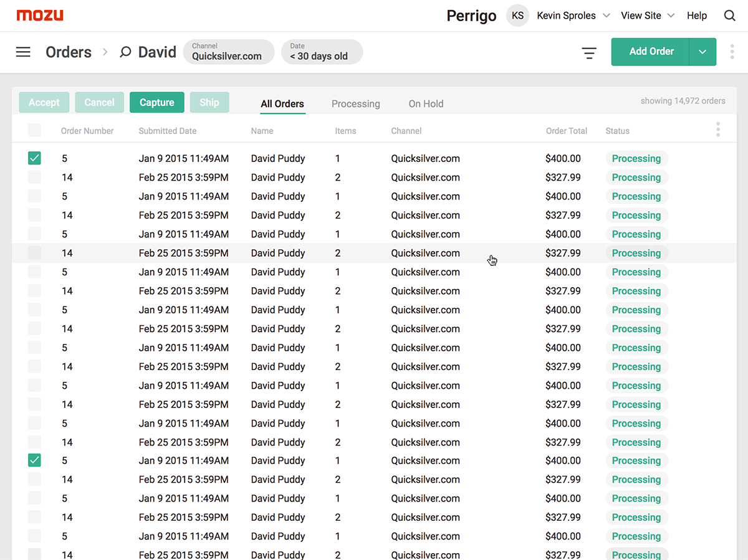Sort by the Status column header
Viewport: 748px width, 560px height.
(617, 131)
